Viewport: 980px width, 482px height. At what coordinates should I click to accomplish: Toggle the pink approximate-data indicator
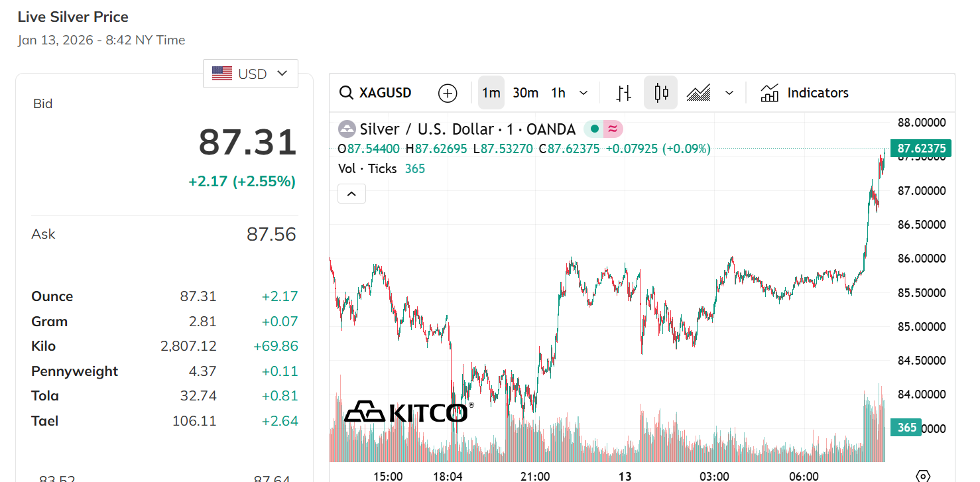point(613,129)
